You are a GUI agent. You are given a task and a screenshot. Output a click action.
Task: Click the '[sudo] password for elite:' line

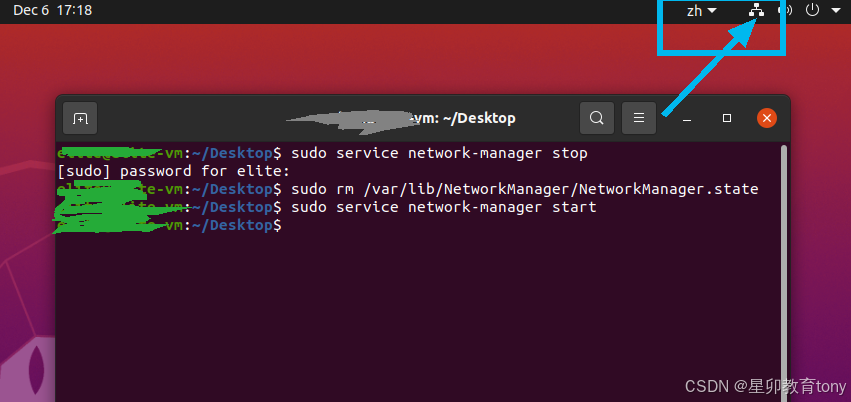[174, 171]
